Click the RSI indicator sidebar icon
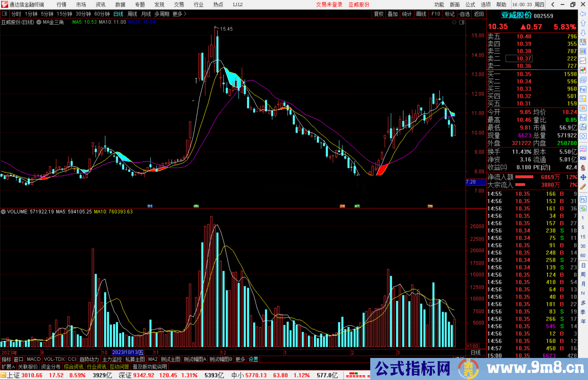588x380 pixels. [x=583, y=158]
